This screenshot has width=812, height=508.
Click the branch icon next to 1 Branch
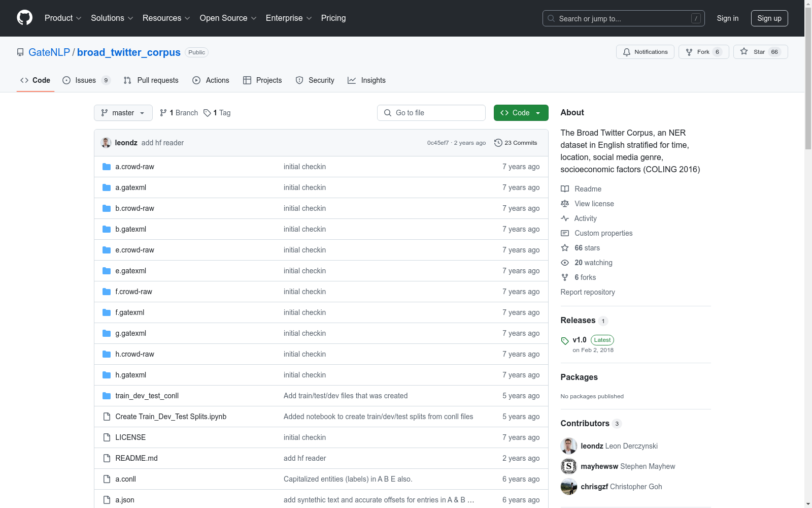(x=163, y=113)
